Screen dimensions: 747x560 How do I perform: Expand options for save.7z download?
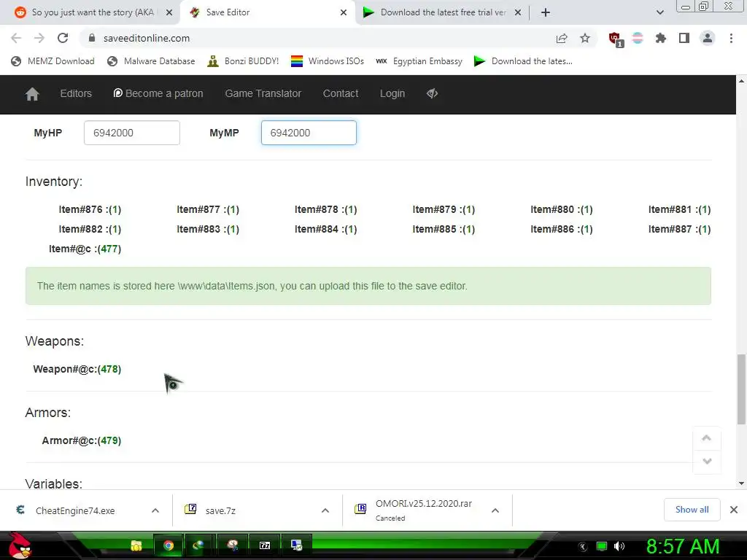[x=325, y=510]
